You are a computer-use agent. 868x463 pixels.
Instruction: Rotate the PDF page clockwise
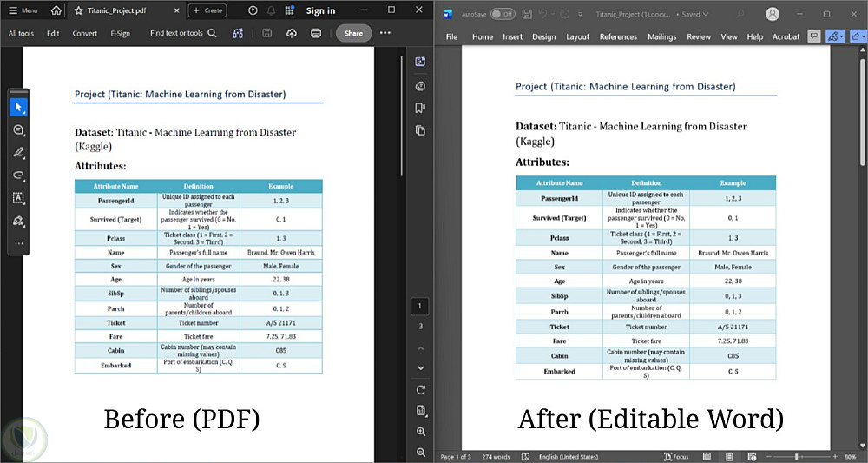pyautogui.click(x=421, y=390)
